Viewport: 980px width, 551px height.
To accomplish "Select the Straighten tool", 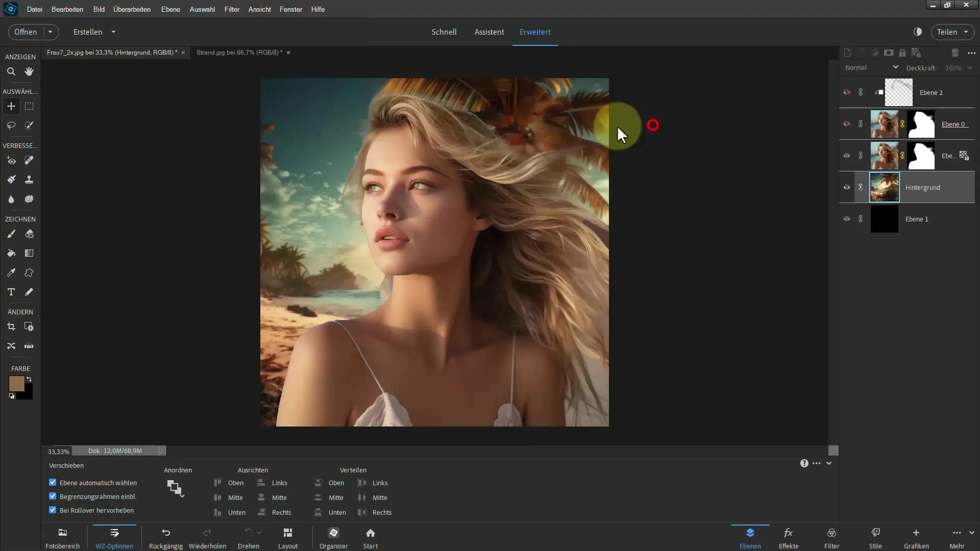I will 29,346.
